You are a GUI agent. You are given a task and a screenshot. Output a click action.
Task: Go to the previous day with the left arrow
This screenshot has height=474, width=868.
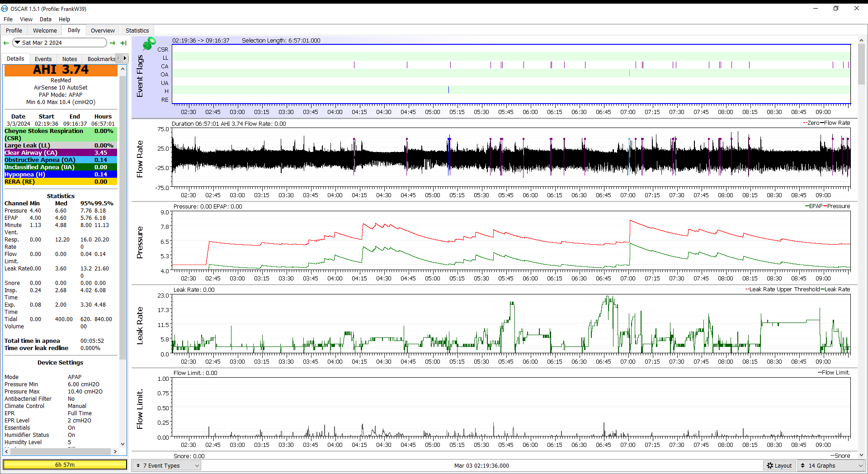pyautogui.click(x=6, y=43)
